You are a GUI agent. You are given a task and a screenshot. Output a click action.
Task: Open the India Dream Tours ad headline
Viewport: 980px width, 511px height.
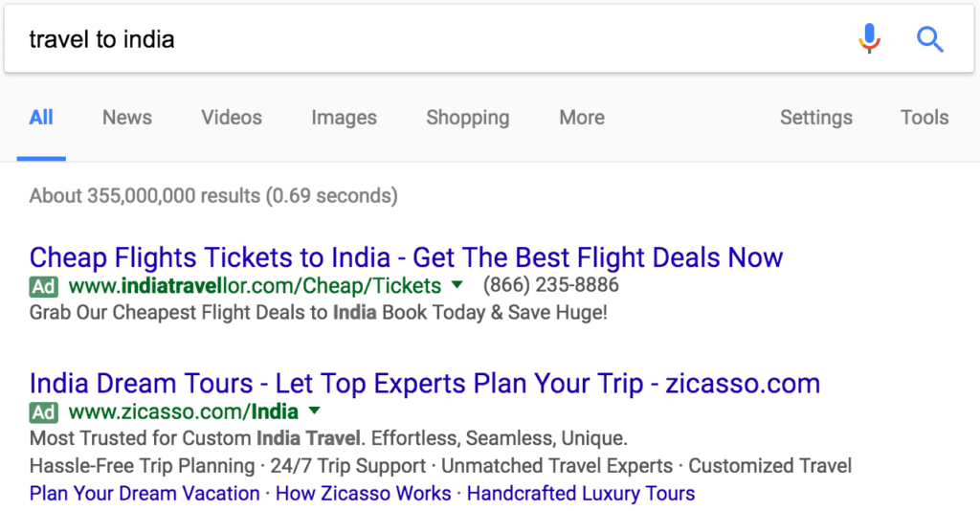pyautogui.click(x=424, y=384)
